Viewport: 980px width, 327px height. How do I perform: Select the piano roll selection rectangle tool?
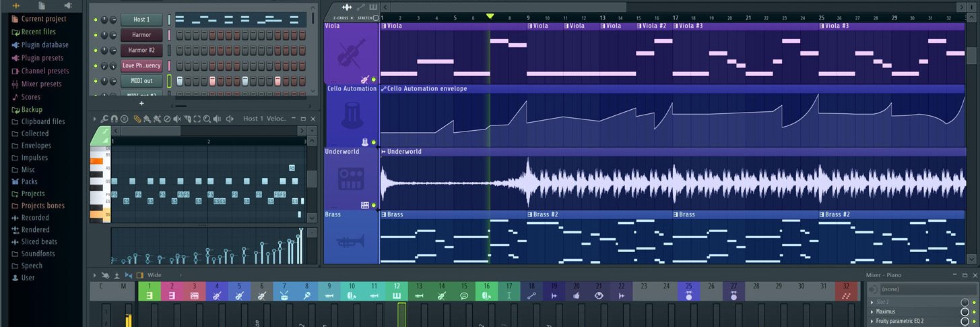197,119
